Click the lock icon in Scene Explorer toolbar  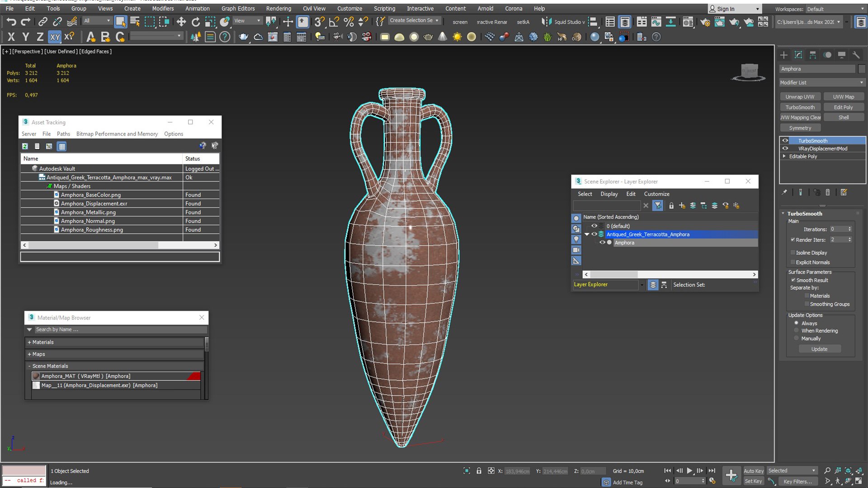pyautogui.click(x=671, y=206)
